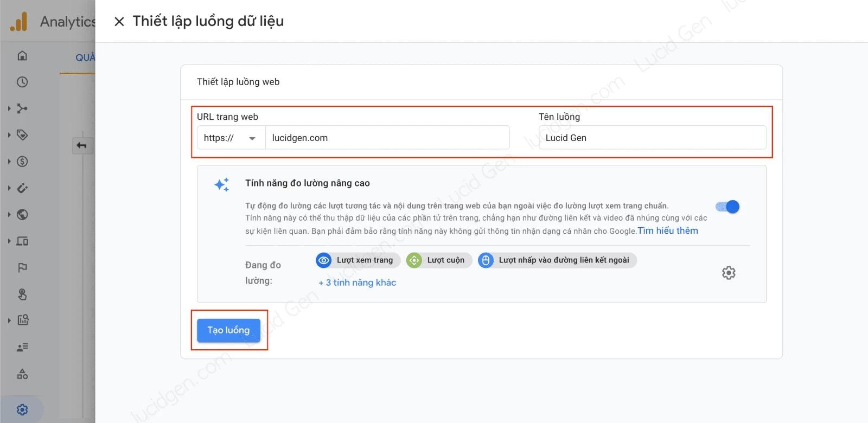The width and height of the screenshot is (868, 423).
Task: Open the Admin gear icon in sidebar
Action: tap(22, 409)
